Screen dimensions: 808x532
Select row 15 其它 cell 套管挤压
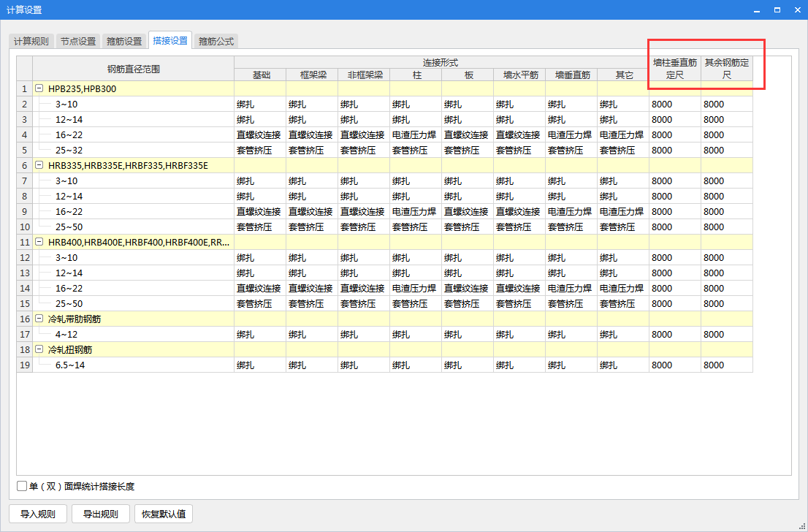[623, 303]
